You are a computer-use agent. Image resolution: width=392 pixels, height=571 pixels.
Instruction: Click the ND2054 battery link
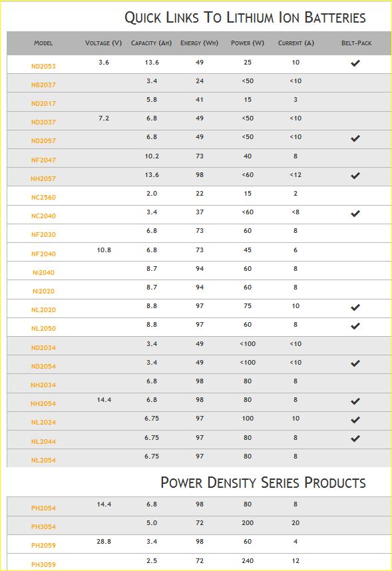(x=43, y=366)
